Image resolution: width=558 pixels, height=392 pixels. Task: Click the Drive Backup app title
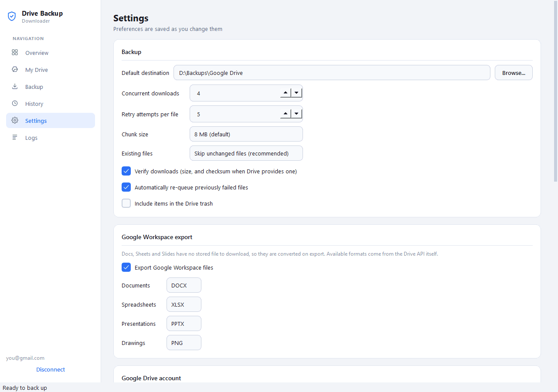pos(42,14)
